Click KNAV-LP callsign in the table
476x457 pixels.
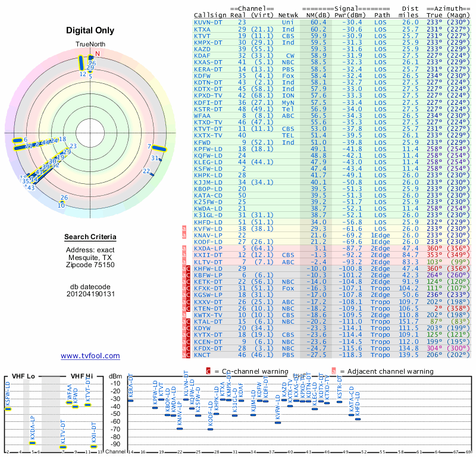208,235
